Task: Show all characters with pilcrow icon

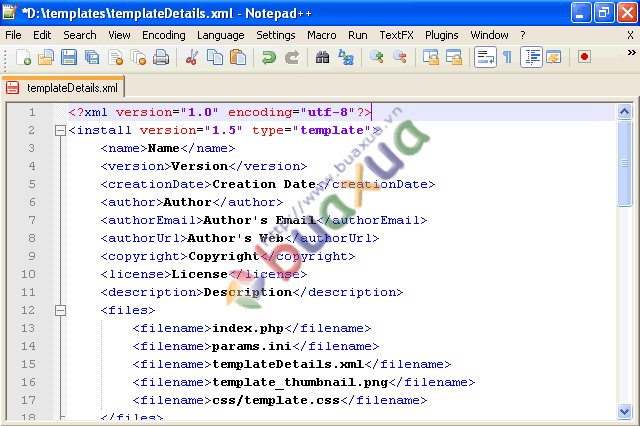Action: 507,57
